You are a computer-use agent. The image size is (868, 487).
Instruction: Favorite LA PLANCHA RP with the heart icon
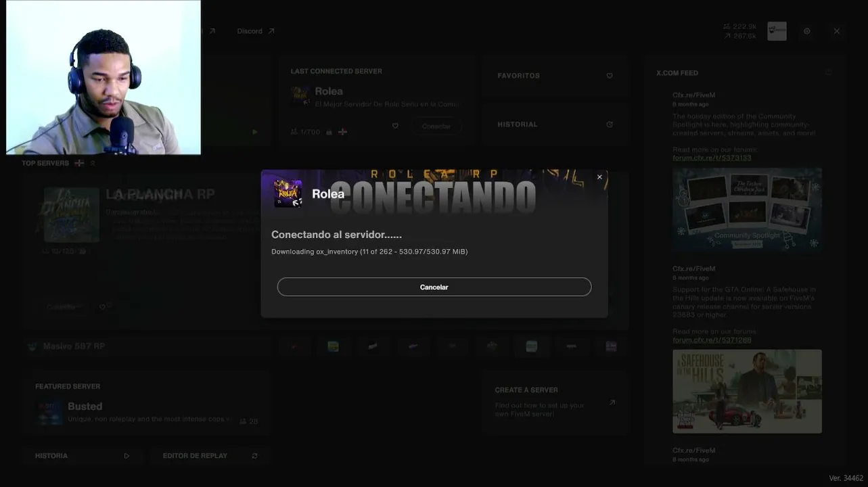[103, 307]
